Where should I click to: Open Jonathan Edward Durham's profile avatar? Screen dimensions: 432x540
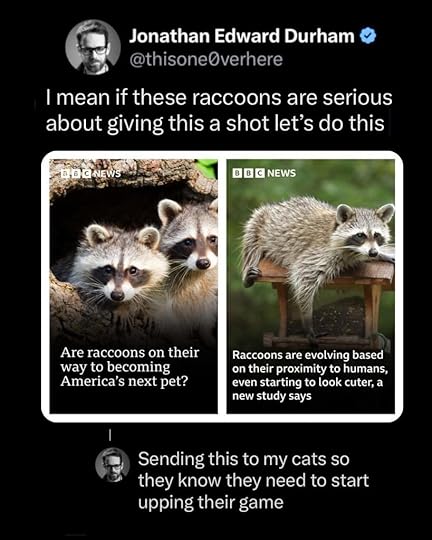(93, 47)
